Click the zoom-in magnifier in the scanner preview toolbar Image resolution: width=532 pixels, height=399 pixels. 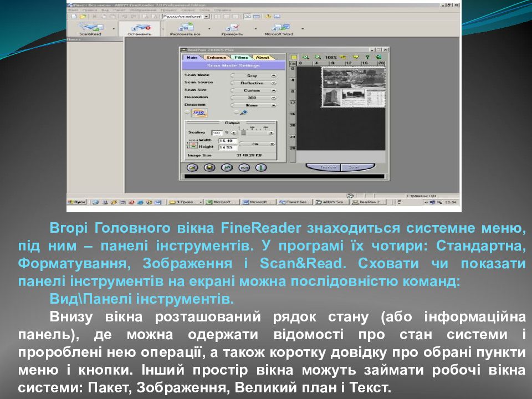pyautogui.click(x=306, y=57)
